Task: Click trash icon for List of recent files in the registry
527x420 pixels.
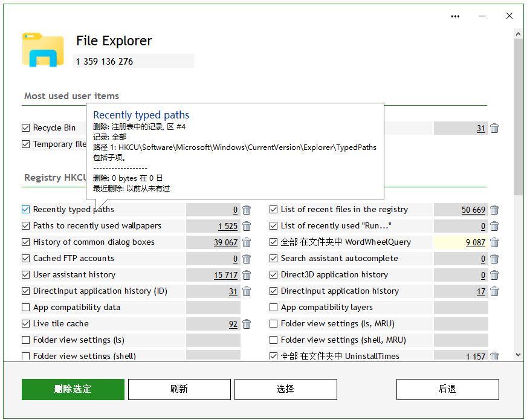Action: pyautogui.click(x=494, y=210)
